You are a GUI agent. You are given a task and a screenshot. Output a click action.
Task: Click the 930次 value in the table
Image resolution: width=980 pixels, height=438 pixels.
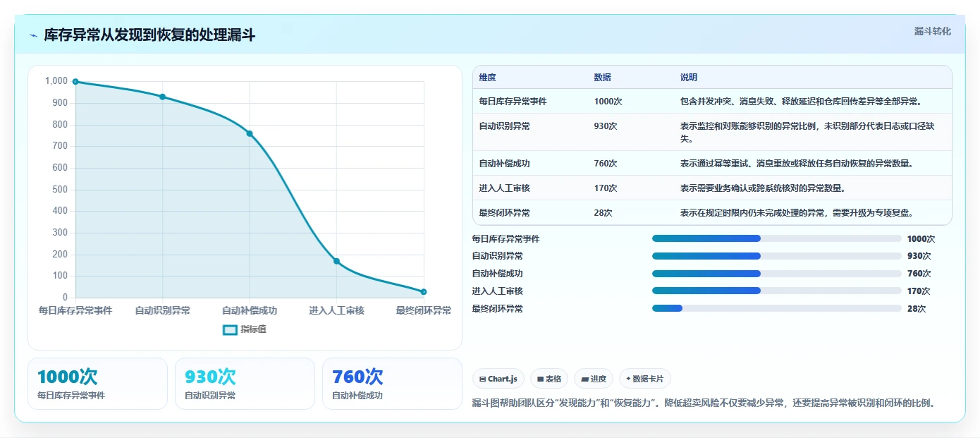coord(606,126)
